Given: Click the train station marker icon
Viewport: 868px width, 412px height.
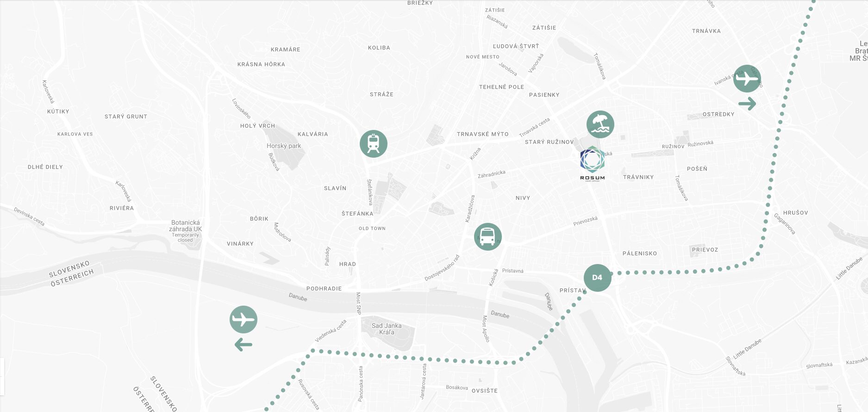Looking at the screenshot, I should click(374, 144).
